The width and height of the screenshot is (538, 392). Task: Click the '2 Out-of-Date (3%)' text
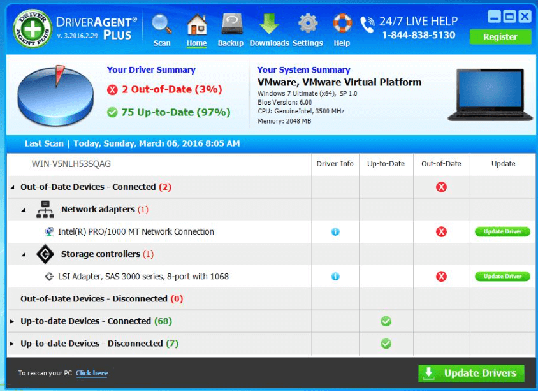[172, 89]
